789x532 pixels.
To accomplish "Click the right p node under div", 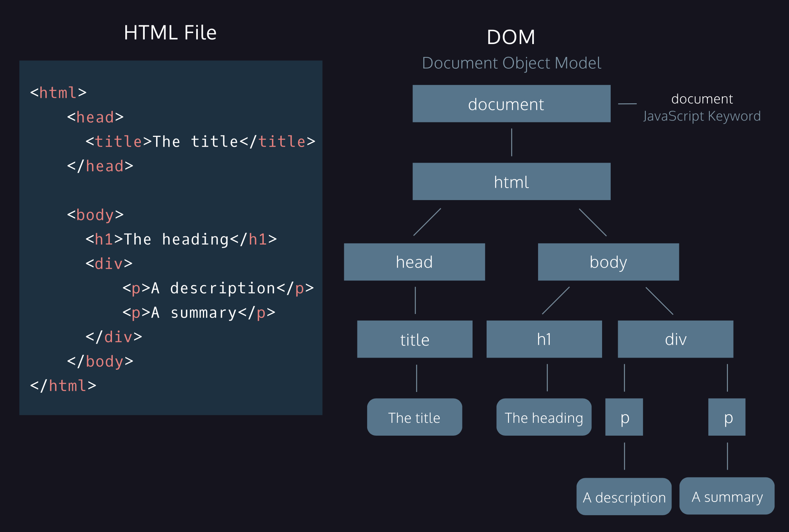I will click(x=727, y=417).
